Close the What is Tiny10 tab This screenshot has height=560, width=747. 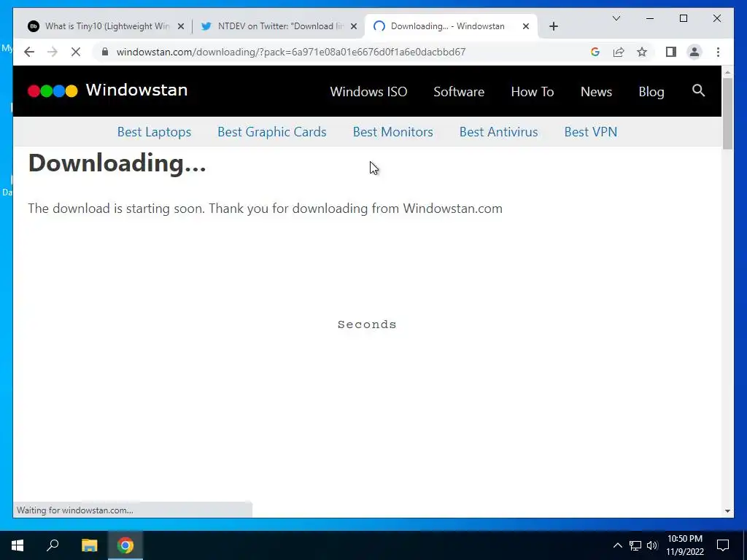(181, 27)
